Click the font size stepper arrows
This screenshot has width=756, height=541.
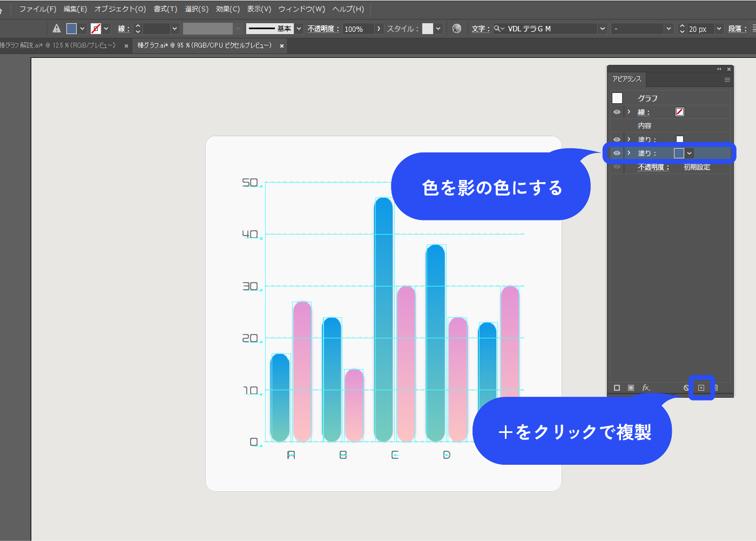[682, 29]
